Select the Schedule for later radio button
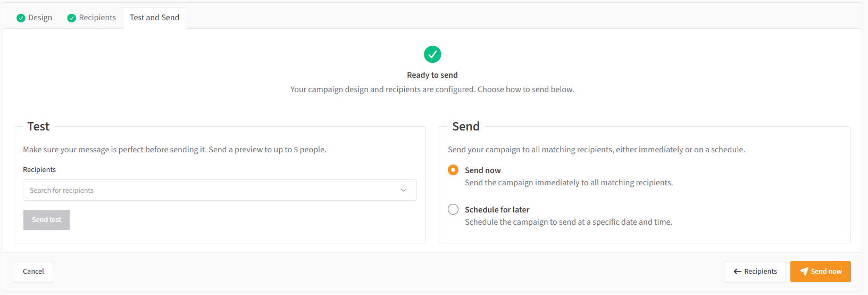Screen dimensions: 868x295 click(453, 209)
